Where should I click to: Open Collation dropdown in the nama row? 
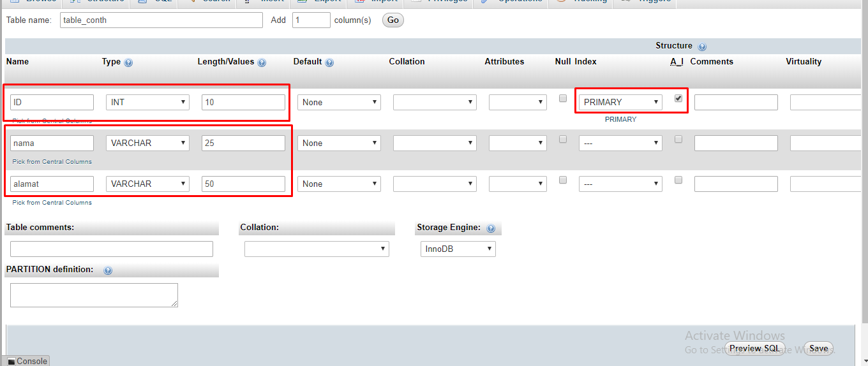coord(435,143)
